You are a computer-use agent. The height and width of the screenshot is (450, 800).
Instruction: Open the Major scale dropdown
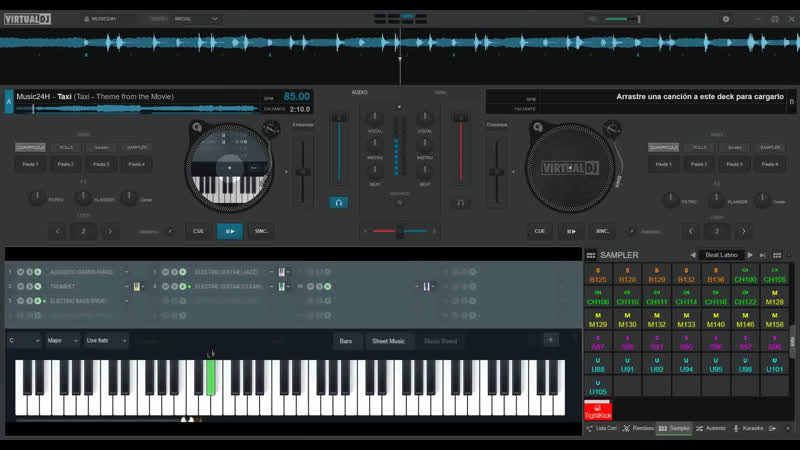62,340
